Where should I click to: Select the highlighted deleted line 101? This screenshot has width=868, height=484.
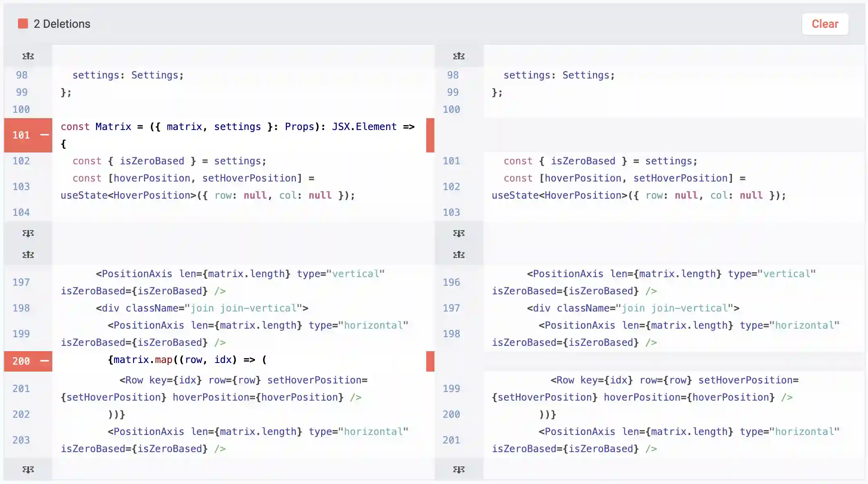(237, 135)
